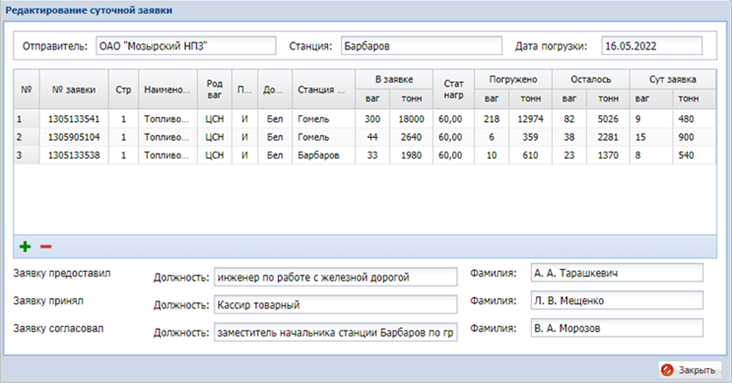Focus Должность field инженер по работе с железной дорогой
The image size is (732, 383).
click(336, 277)
